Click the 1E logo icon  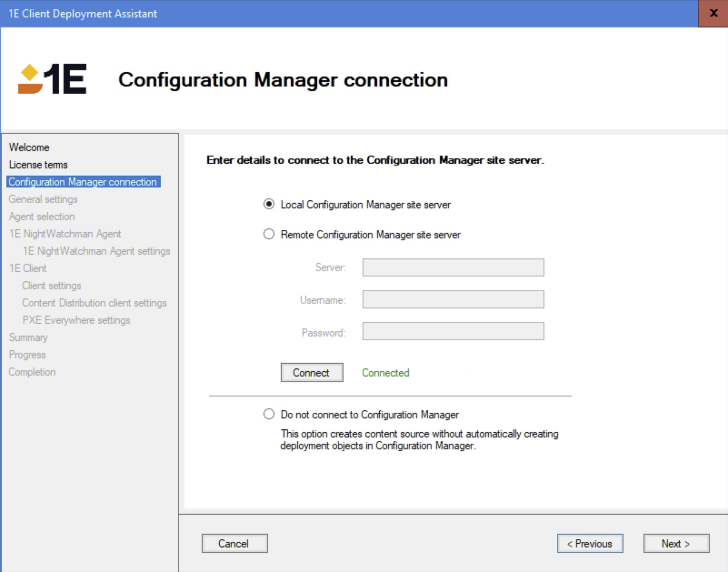click(x=52, y=79)
